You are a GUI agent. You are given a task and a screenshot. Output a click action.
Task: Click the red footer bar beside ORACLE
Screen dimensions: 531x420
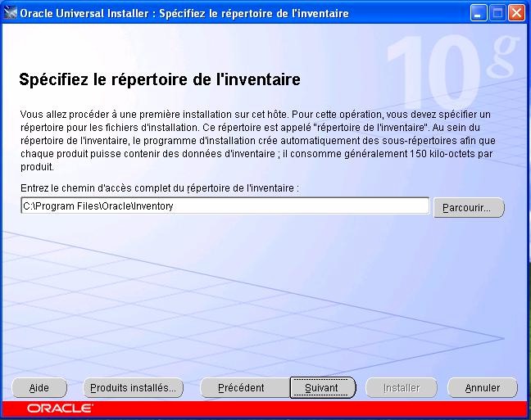(x=311, y=408)
